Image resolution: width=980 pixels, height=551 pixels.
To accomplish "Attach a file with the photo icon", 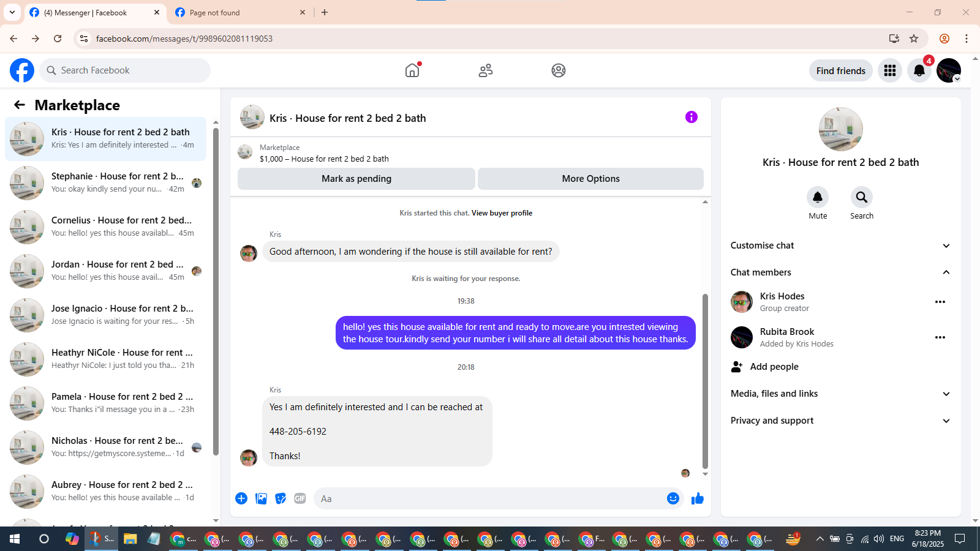I will click(261, 498).
